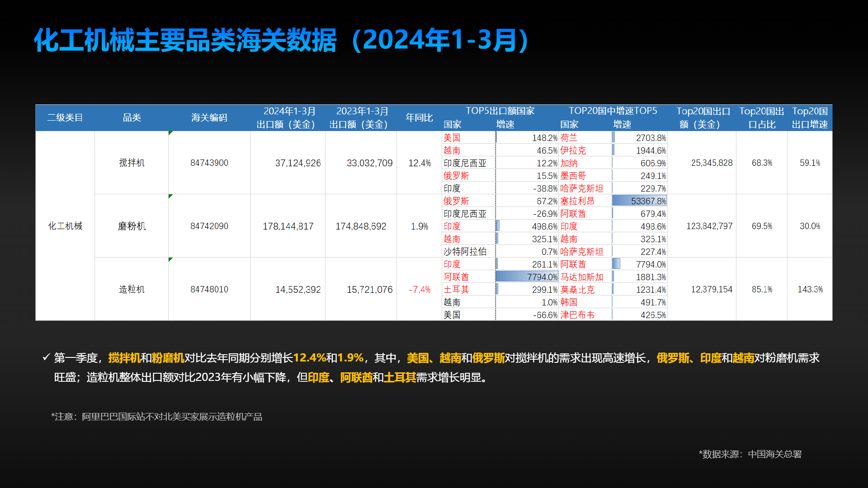Select the 品类 column header
This screenshot has height=488, width=868.
coord(132,118)
